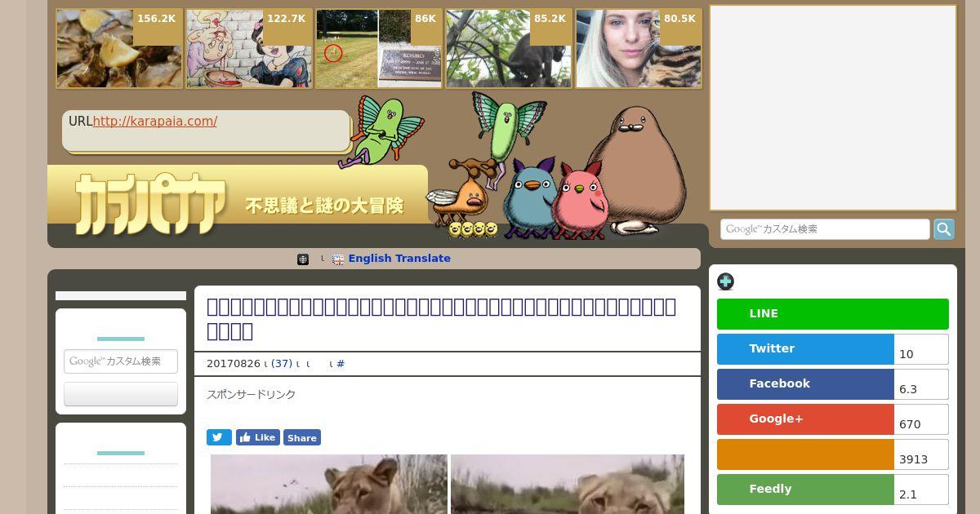Click the date text 20170826
Screen dimensions: 980x514
[x=234, y=364]
